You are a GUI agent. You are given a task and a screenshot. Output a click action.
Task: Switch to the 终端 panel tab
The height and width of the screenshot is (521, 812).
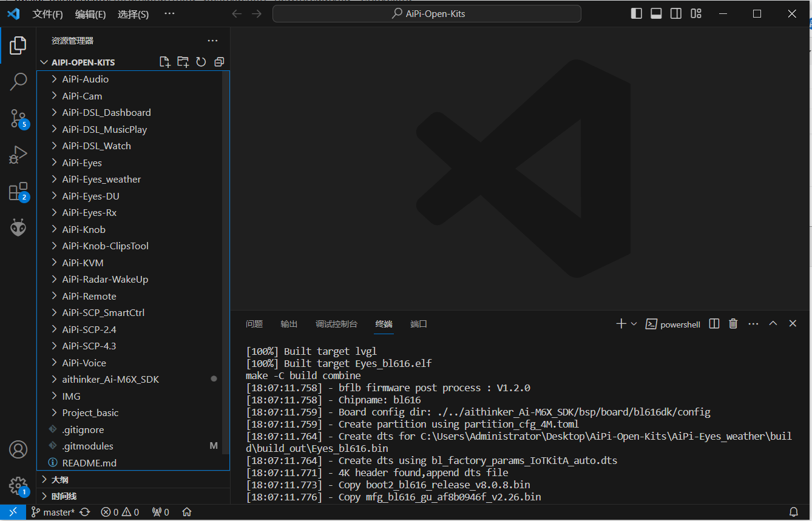384,324
